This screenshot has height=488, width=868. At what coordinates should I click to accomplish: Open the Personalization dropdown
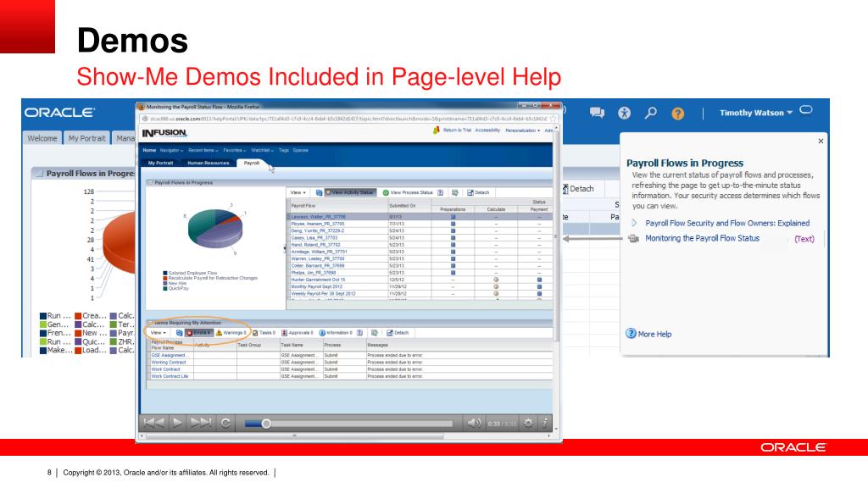pos(522,130)
